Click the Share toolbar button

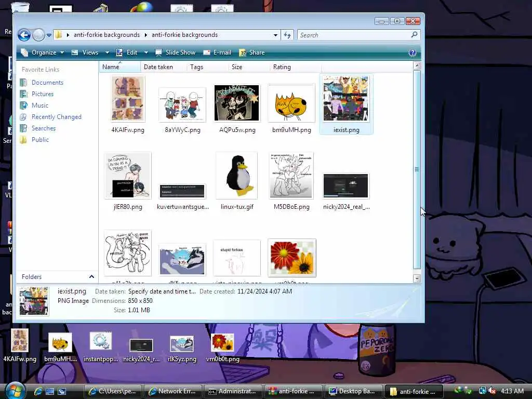tap(252, 52)
